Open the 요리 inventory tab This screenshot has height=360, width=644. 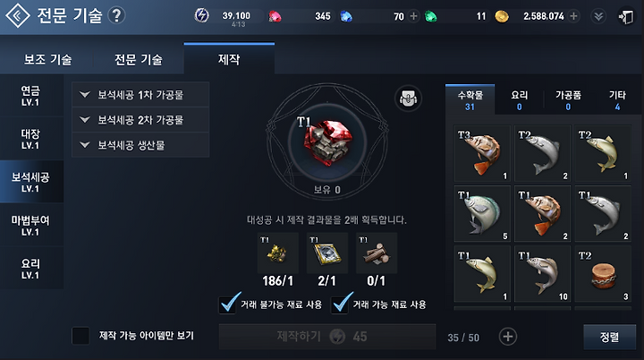[519, 100]
